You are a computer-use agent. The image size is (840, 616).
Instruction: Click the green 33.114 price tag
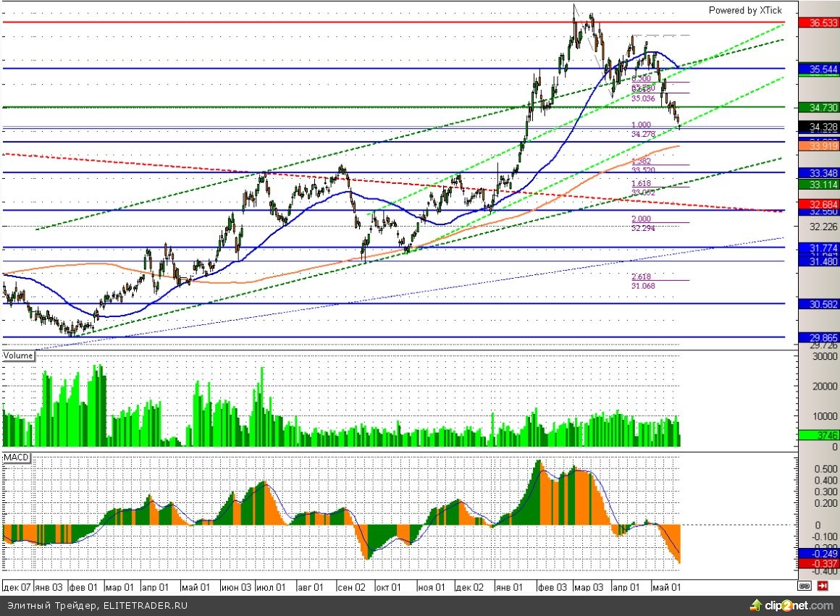pyautogui.click(x=818, y=185)
